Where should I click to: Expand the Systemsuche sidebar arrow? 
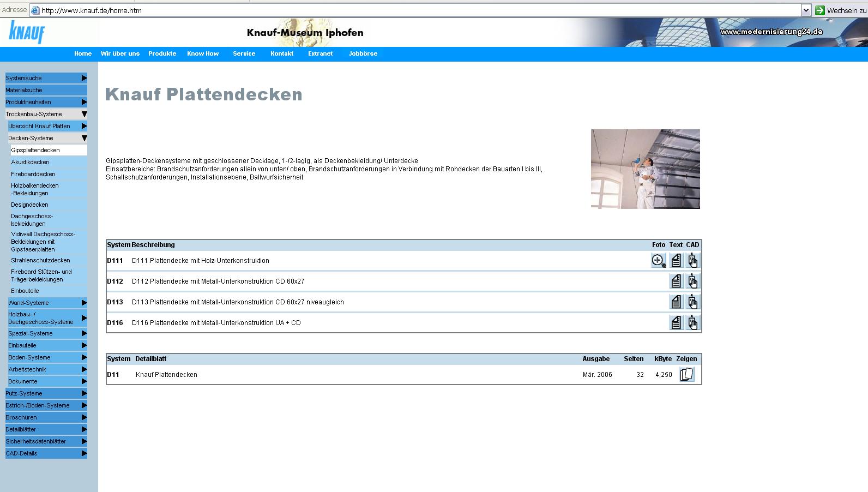84,78
